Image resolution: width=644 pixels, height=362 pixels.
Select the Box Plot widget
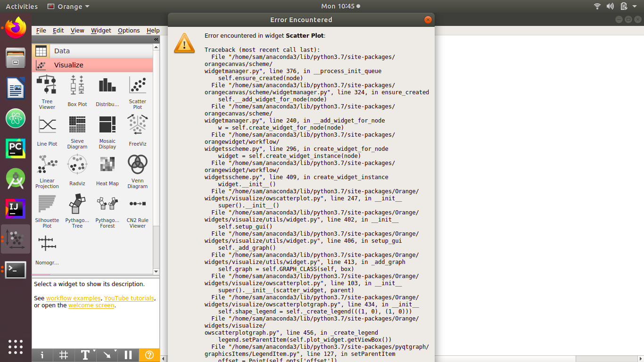(x=77, y=90)
